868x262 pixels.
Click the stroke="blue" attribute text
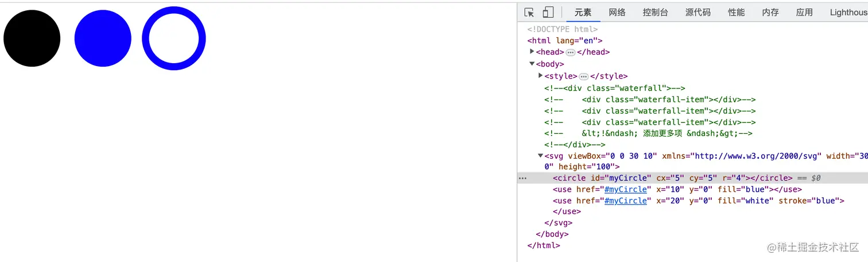click(x=809, y=201)
